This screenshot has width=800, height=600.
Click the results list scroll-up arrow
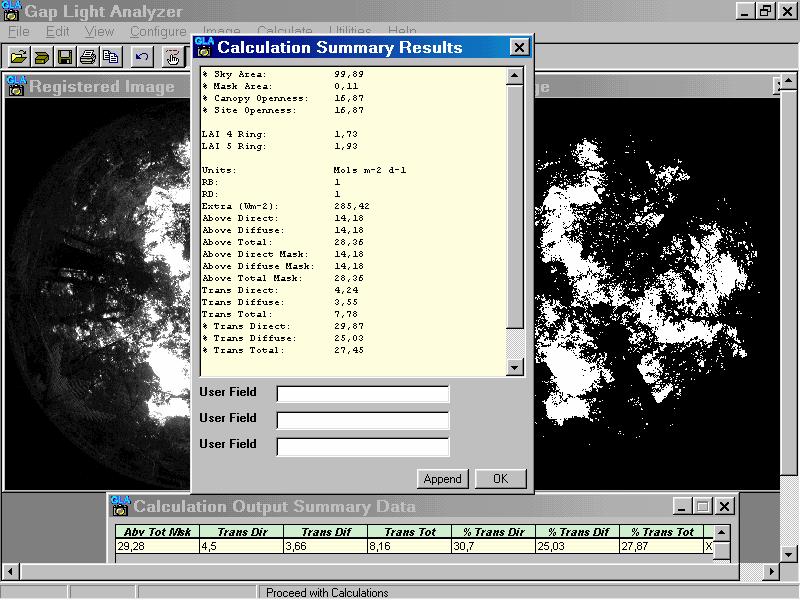514,76
